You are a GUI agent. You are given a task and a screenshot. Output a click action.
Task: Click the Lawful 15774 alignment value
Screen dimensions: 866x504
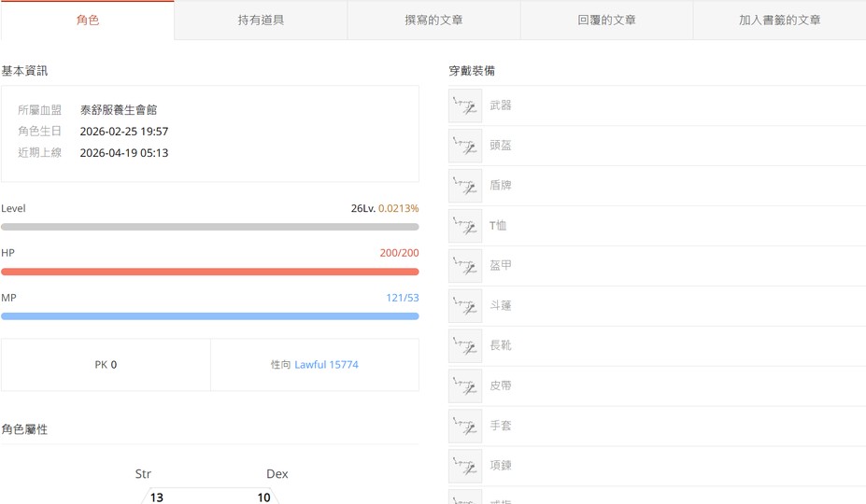(326, 365)
